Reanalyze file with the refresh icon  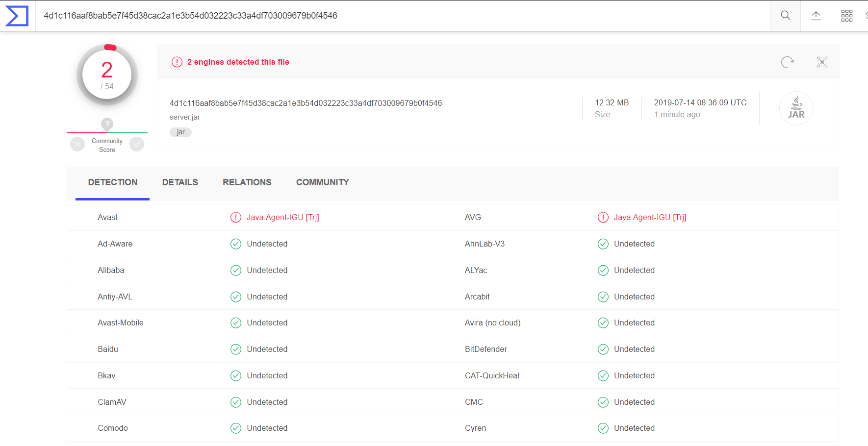(x=788, y=62)
